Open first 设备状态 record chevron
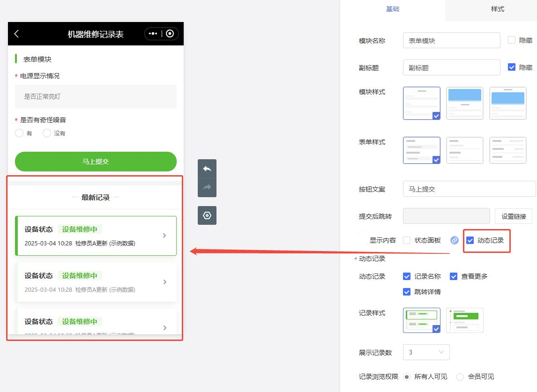The image size is (537, 392). (x=164, y=236)
